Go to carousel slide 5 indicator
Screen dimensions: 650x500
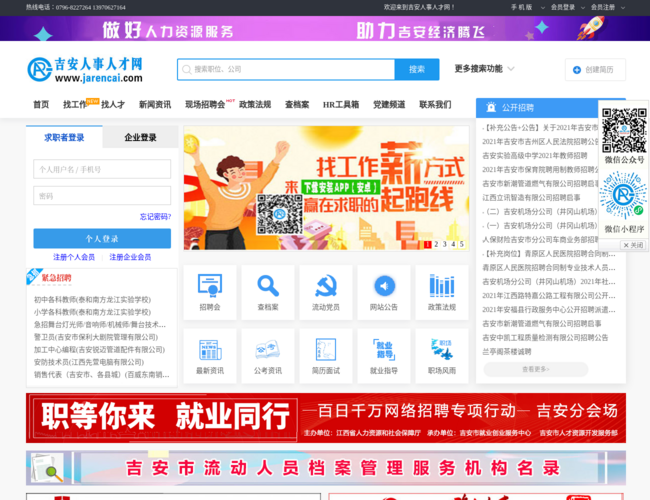461,244
